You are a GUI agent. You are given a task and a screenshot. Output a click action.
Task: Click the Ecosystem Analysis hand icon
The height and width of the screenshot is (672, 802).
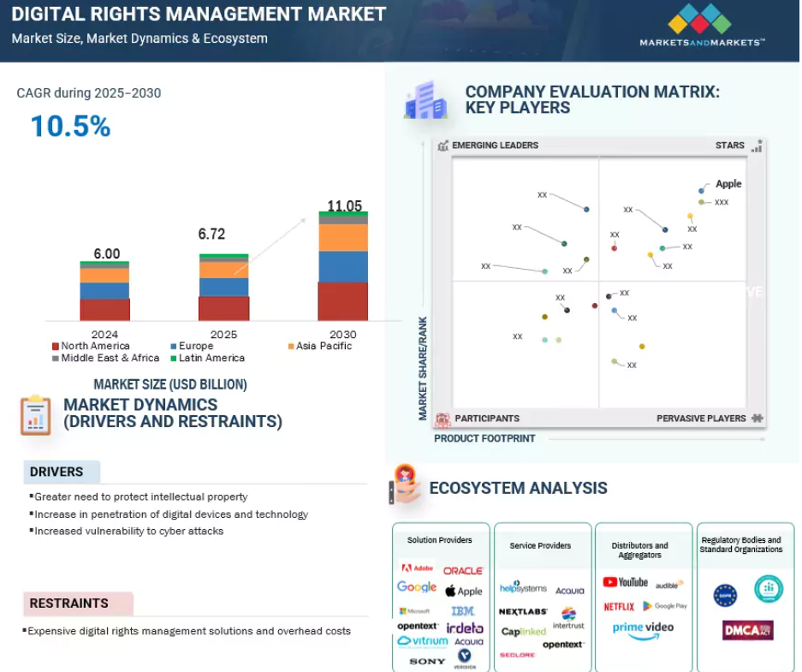[x=406, y=484]
